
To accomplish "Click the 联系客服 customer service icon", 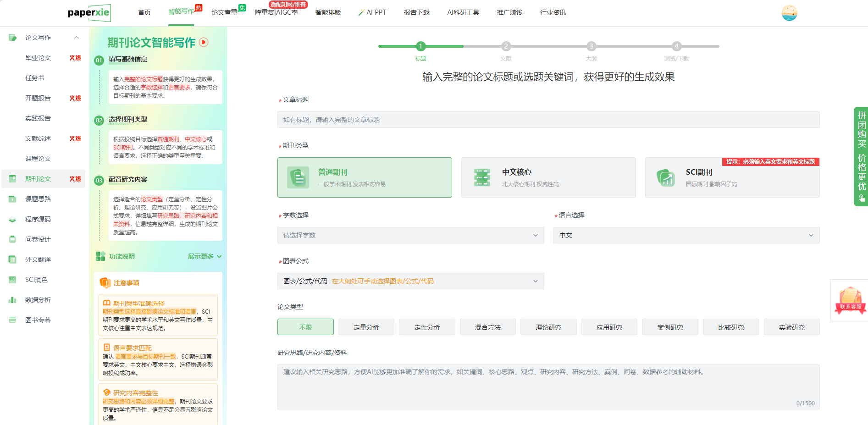I will click(850, 300).
